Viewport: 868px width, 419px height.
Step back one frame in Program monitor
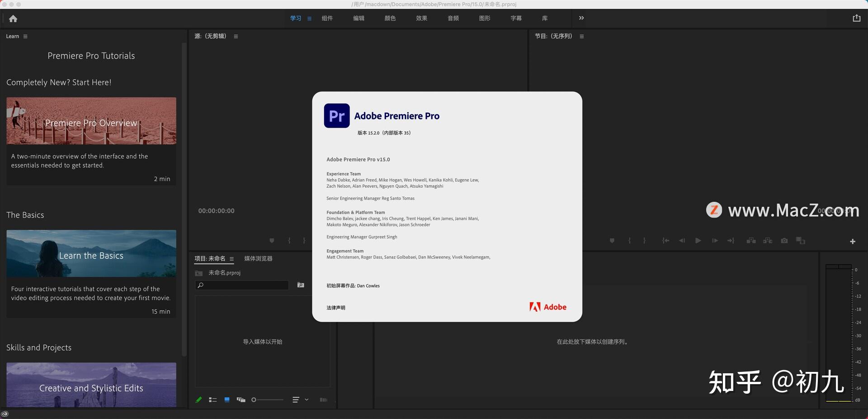pyautogui.click(x=682, y=241)
